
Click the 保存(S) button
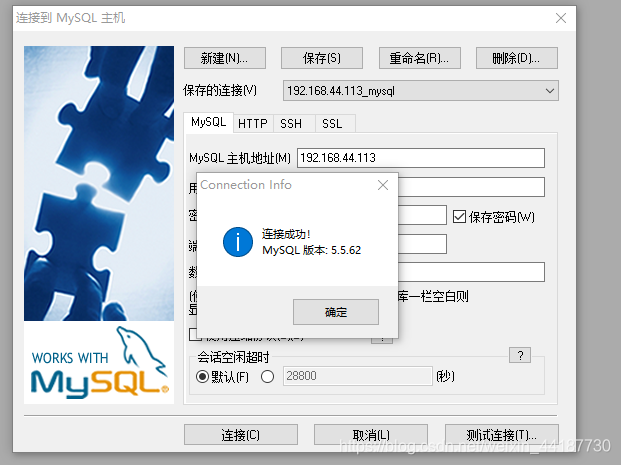pos(322,58)
